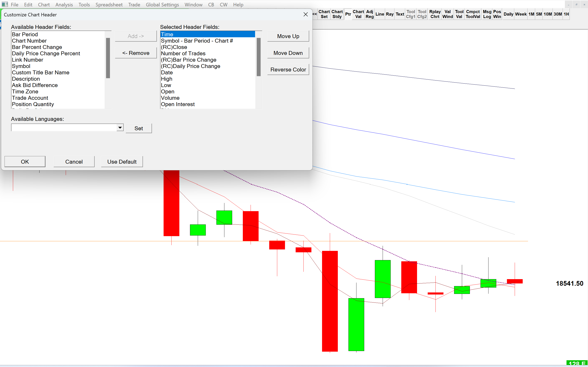Select Bar Percent Change in available fields
This screenshot has width=588, height=367.
[37, 47]
